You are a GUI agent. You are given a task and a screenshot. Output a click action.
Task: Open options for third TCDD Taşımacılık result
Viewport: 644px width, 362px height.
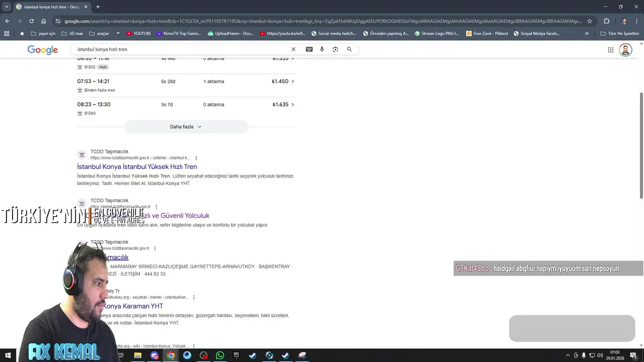(x=155, y=248)
